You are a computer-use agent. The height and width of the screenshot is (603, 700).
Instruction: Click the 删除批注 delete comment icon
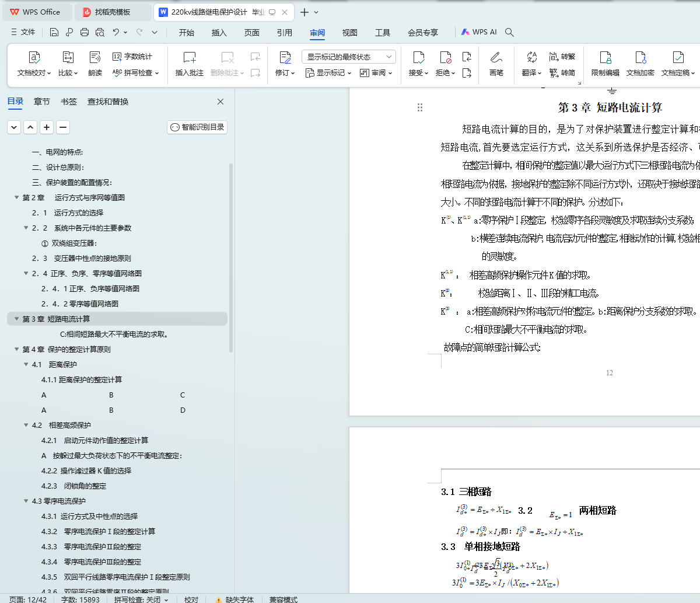click(x=228, y=57)
